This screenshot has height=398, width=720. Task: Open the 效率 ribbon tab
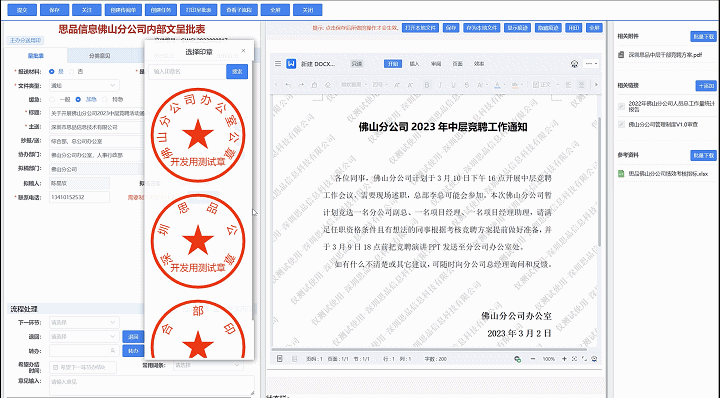pyautogui.click(x=479, y=64)
